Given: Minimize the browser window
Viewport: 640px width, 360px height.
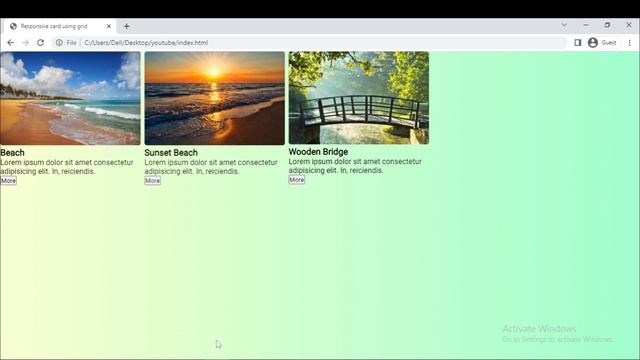Looking at the screenshot, I should coord(586,25).
